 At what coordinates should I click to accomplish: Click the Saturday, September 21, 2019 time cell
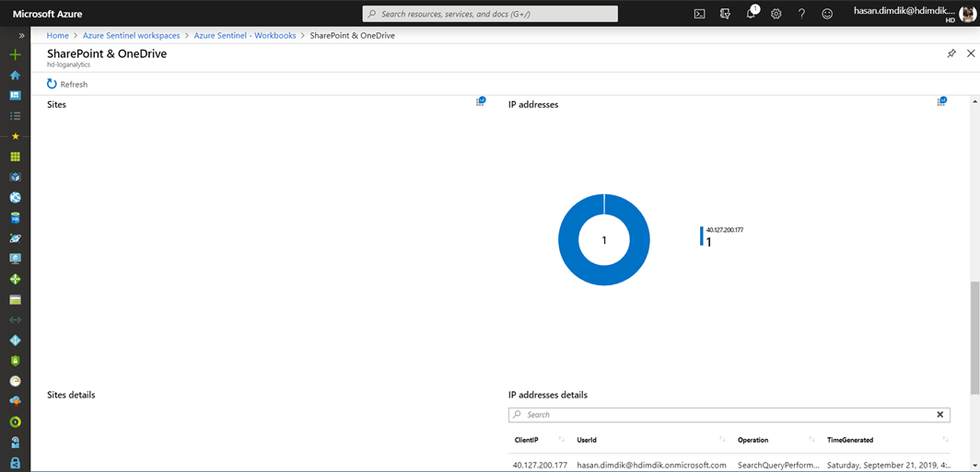pos(888,466)
